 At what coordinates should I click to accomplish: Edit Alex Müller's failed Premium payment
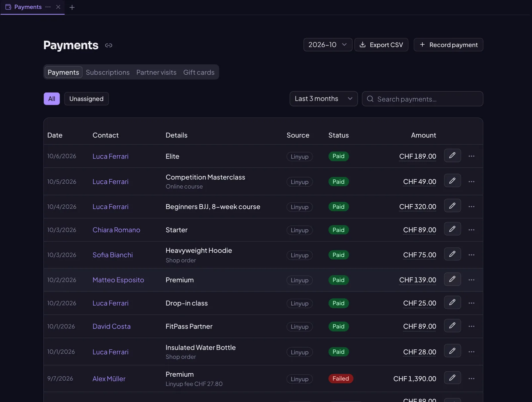click(x=452, y=378)
